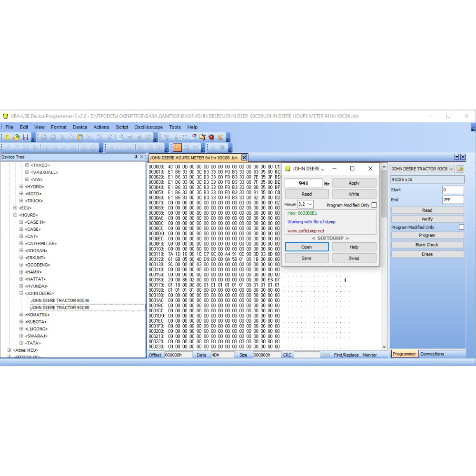Open the Power 3,2 dropdown
Screen dimensions: 476x476
[310, 204]
